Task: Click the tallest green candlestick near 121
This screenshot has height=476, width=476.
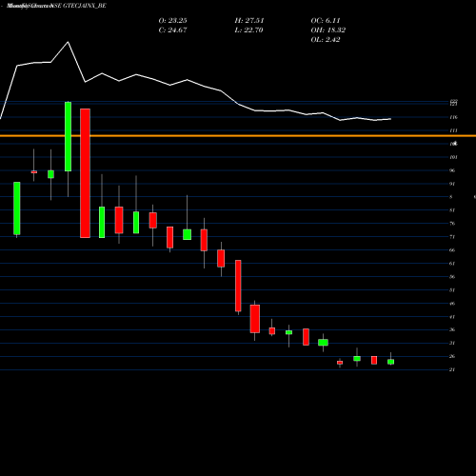Action: 68,136
